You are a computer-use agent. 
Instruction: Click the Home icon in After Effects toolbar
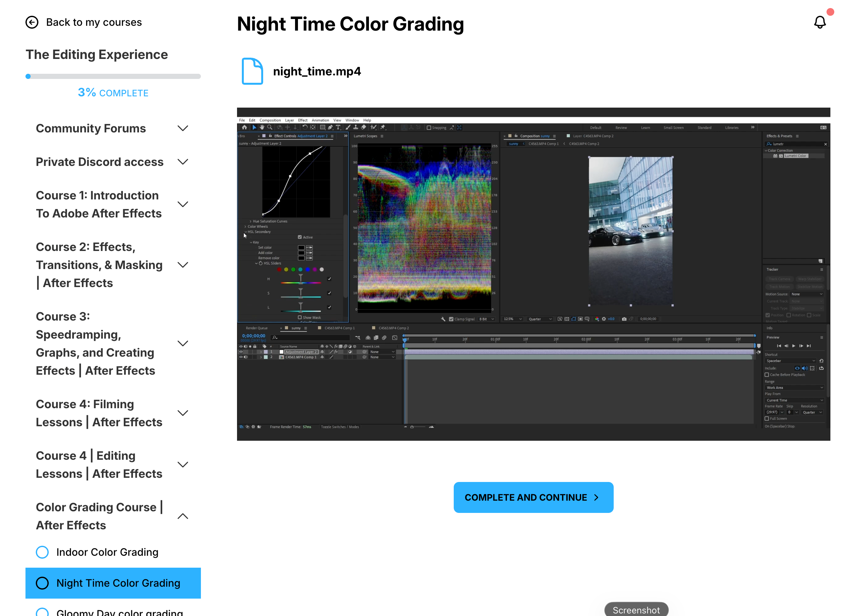pos(244,128)
